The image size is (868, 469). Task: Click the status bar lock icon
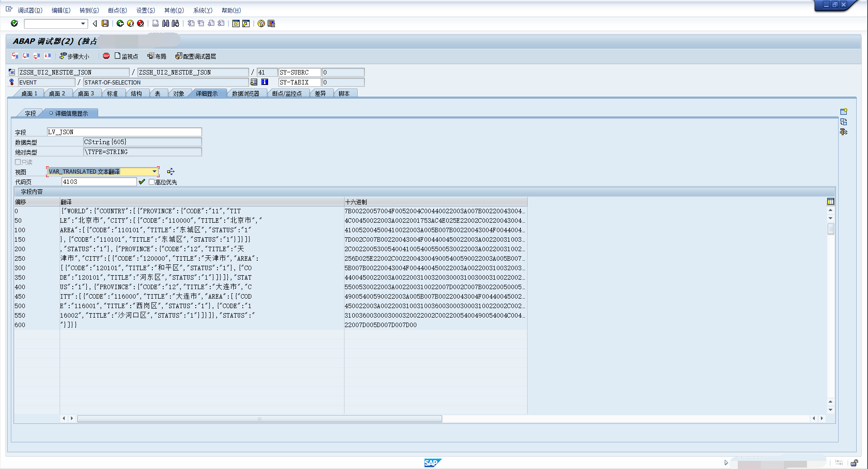click(854, 463)
